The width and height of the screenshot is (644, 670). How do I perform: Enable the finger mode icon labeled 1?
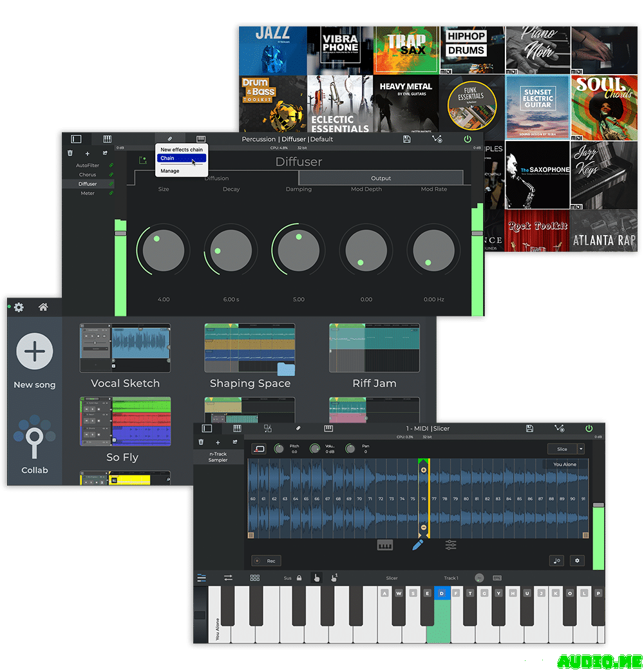(x=334, y=578)
